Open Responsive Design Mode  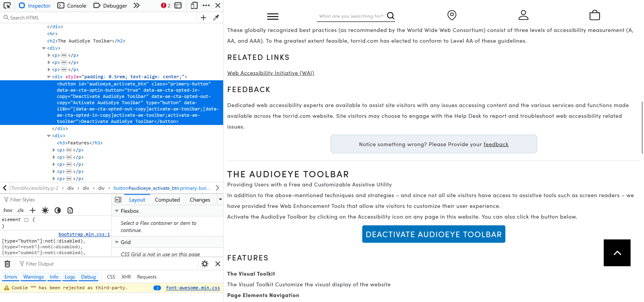(x=194, y=5)
